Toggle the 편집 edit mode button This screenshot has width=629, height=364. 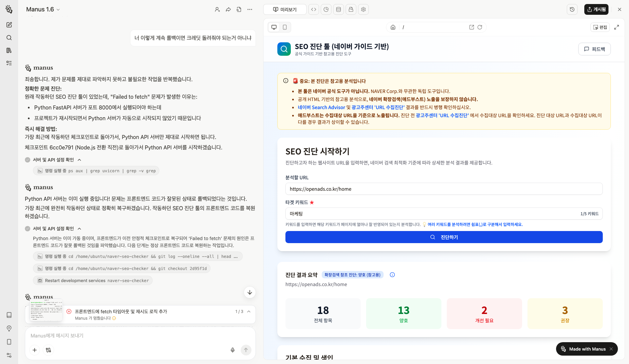pyautogui.click(x=600, y=27)
